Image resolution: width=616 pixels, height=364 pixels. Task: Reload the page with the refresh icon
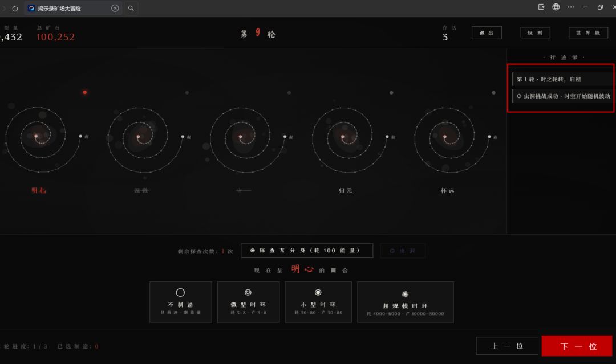click(x=15, y=8)
